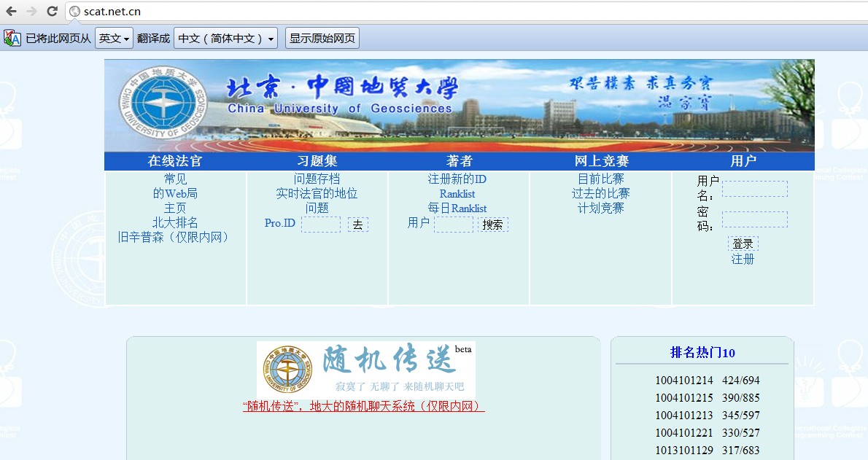Go to the 主页 link
The width and height of the screenshot is (868, 460).
click(x=176, y=208)
